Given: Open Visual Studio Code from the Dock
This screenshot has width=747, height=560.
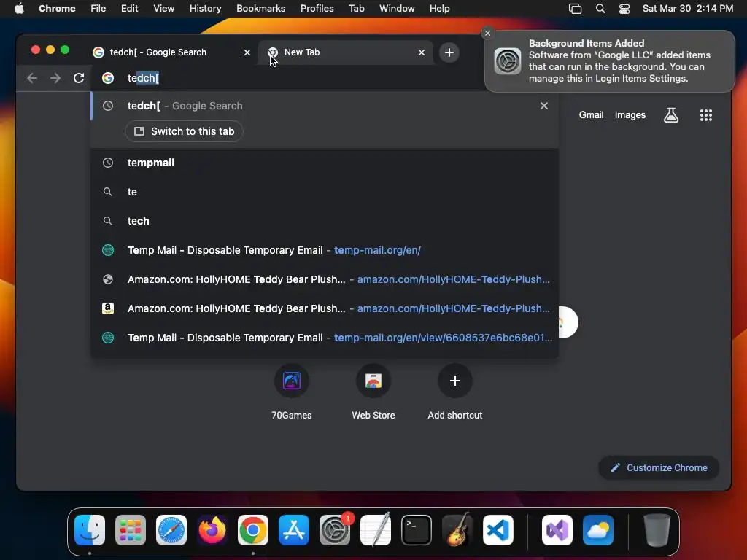Looking at the screenshot, I should coord(498,530).
